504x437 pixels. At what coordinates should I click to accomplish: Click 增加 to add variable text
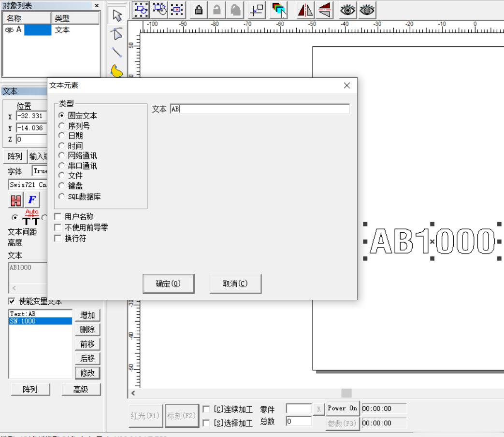click(87, 315)
